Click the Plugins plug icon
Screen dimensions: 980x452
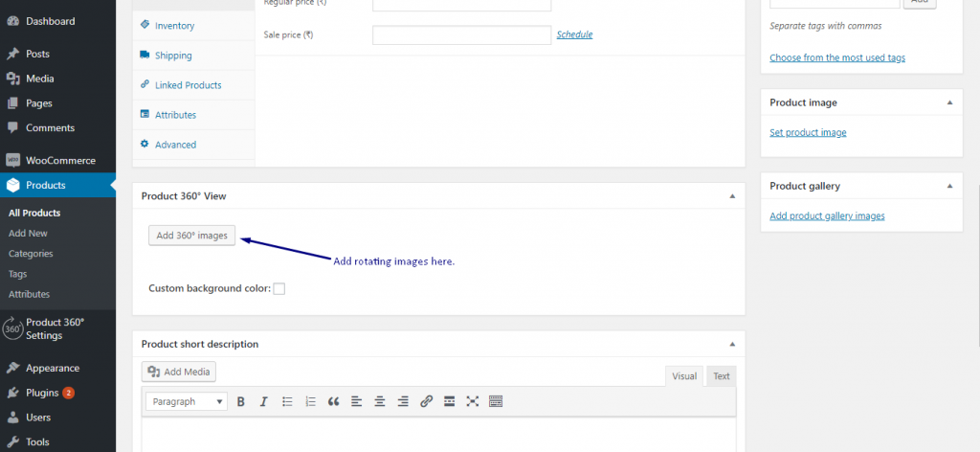tap(12, 393)
